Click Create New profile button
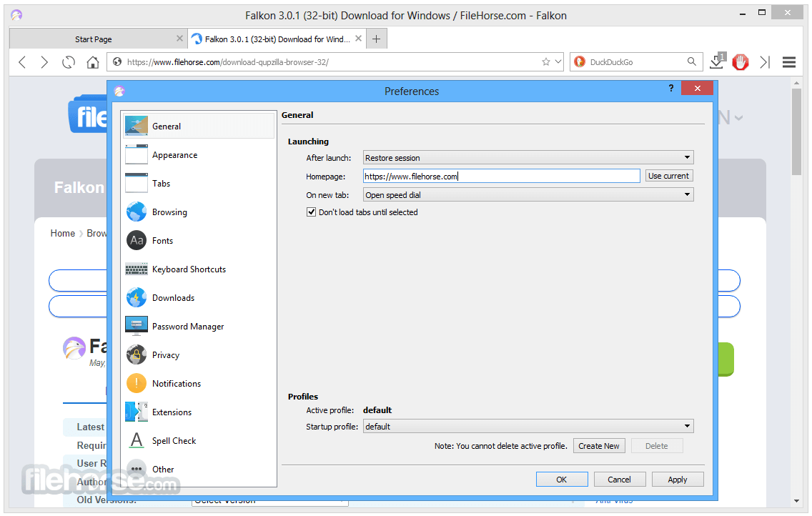The image size is (812, 516). [x=599, y=446]
